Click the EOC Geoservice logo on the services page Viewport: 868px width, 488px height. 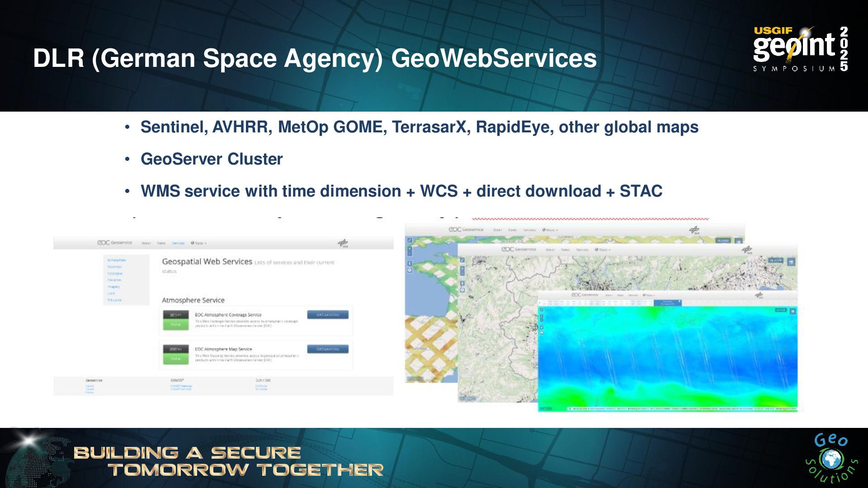[115, 243]
